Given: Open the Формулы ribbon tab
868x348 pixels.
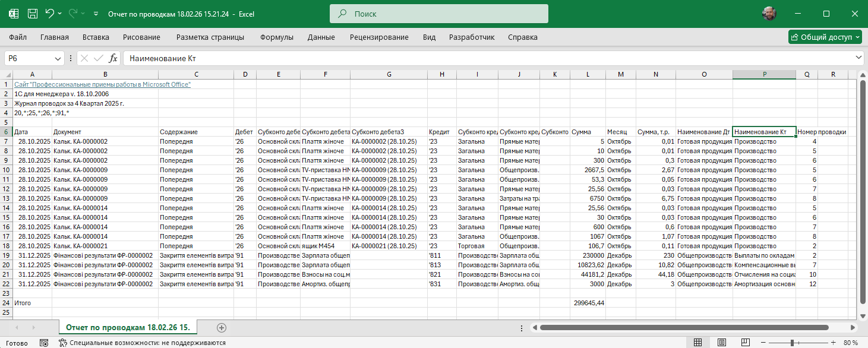Looking at the screenshot, I should coord(276,37).
